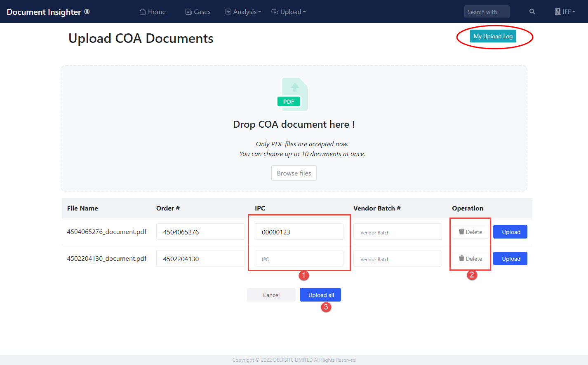The height and width of the screenshot is (365, 588).
Task: Click the Vendor Batch field in first row
Action: [397, 232]
